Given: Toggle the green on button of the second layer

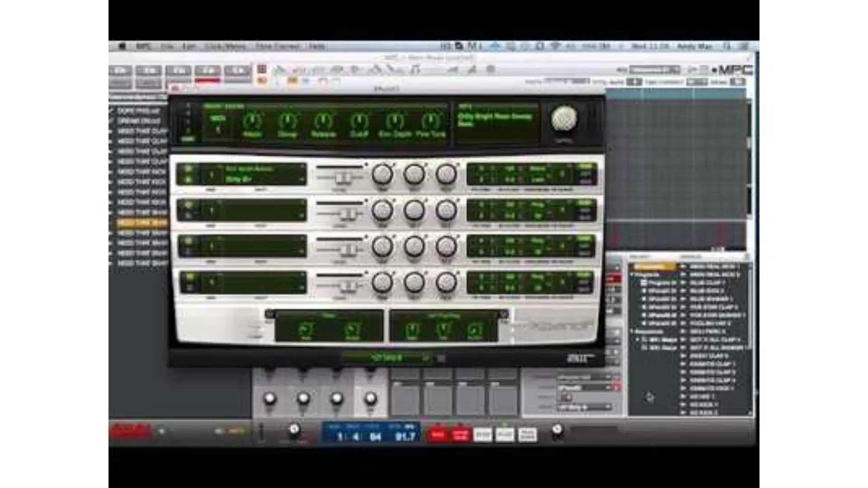Looking at the screenshot, I should point(189,205).
